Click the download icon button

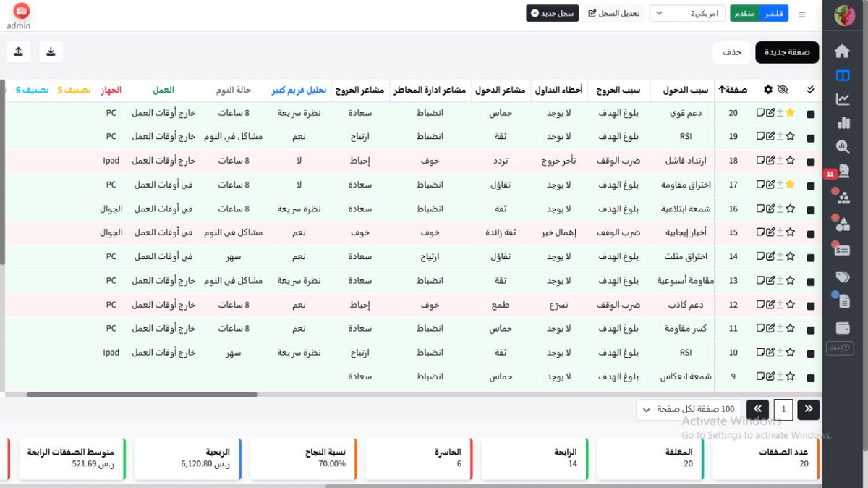click(x=51, y=51)
